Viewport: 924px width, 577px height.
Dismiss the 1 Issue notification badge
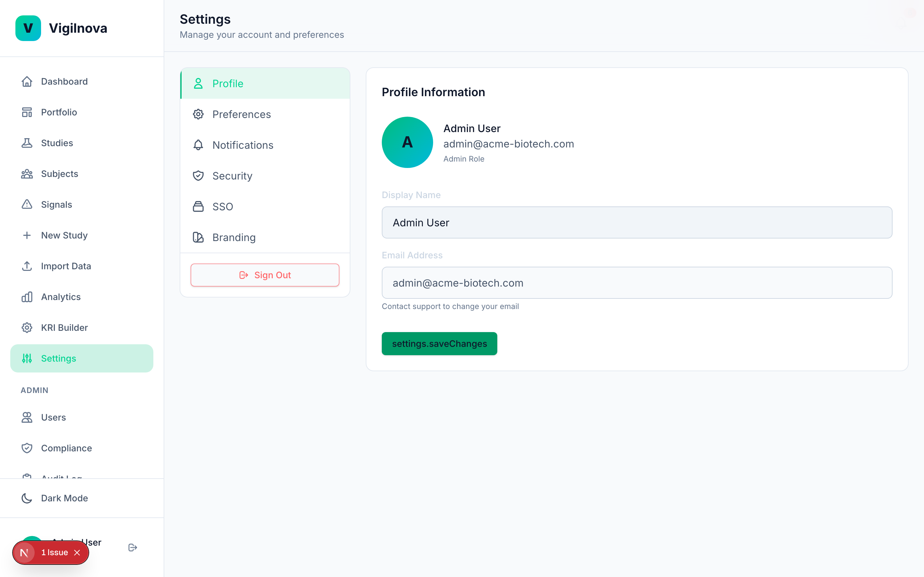coord(77,552)
